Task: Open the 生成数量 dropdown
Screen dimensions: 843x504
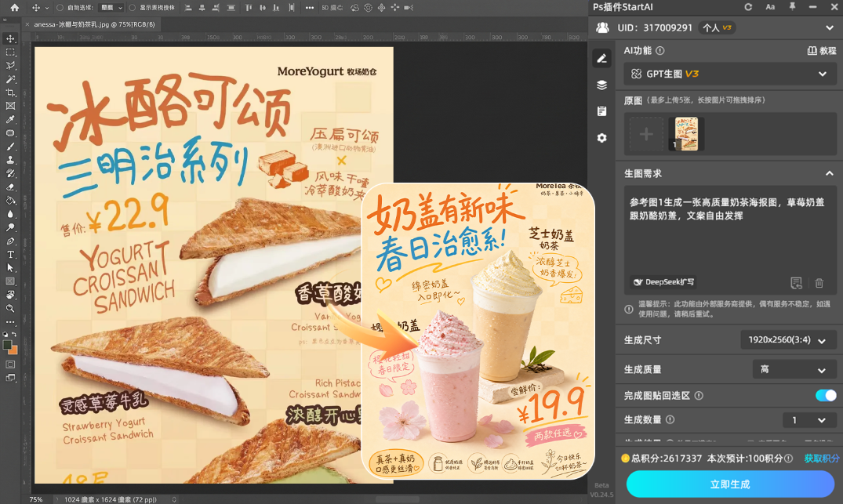Action: [x=809, y=420]
